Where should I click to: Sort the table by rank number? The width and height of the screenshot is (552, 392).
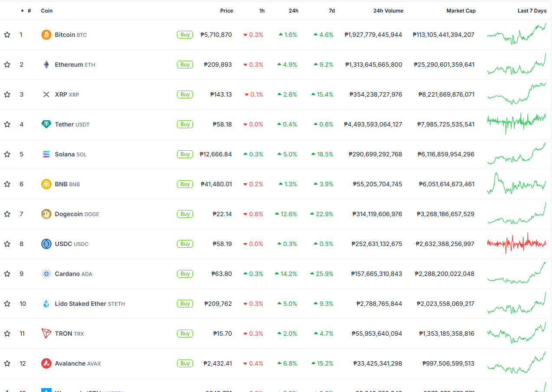[x=29, y=11]
